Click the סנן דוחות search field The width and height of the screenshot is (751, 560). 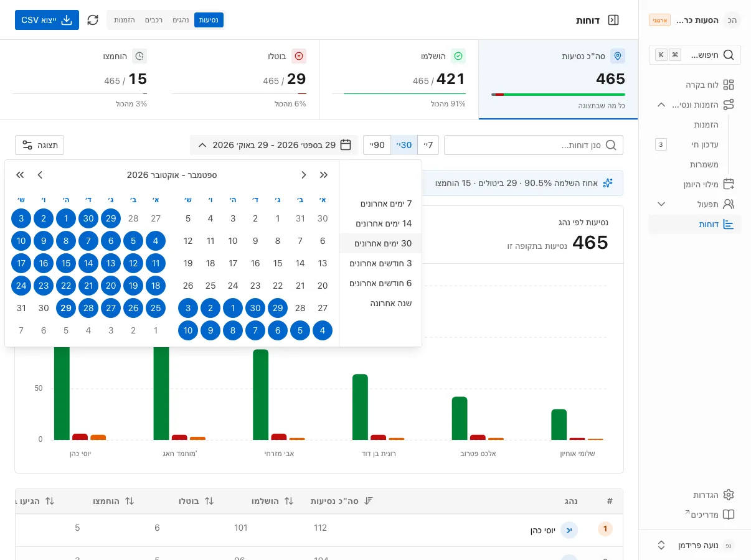coord(534,145)
